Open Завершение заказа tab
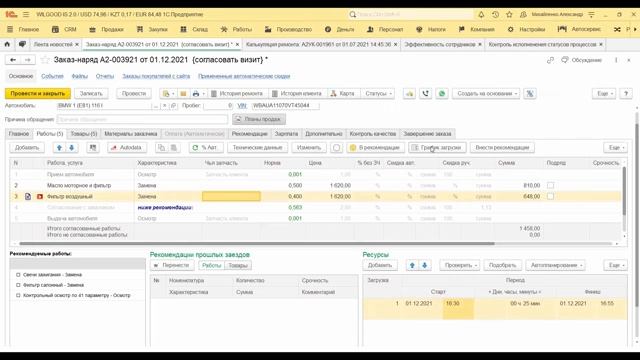This screenshot has width=640, height=360. 427,133
